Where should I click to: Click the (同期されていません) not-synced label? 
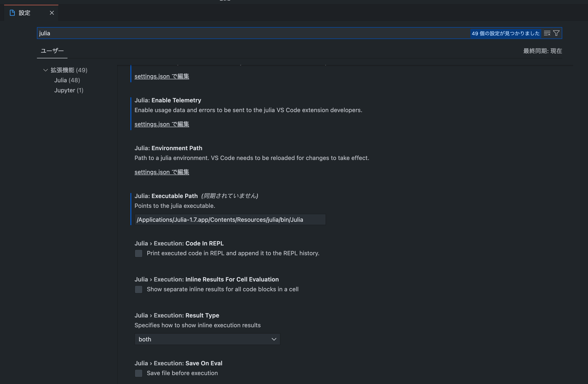(x=230, y=196)
